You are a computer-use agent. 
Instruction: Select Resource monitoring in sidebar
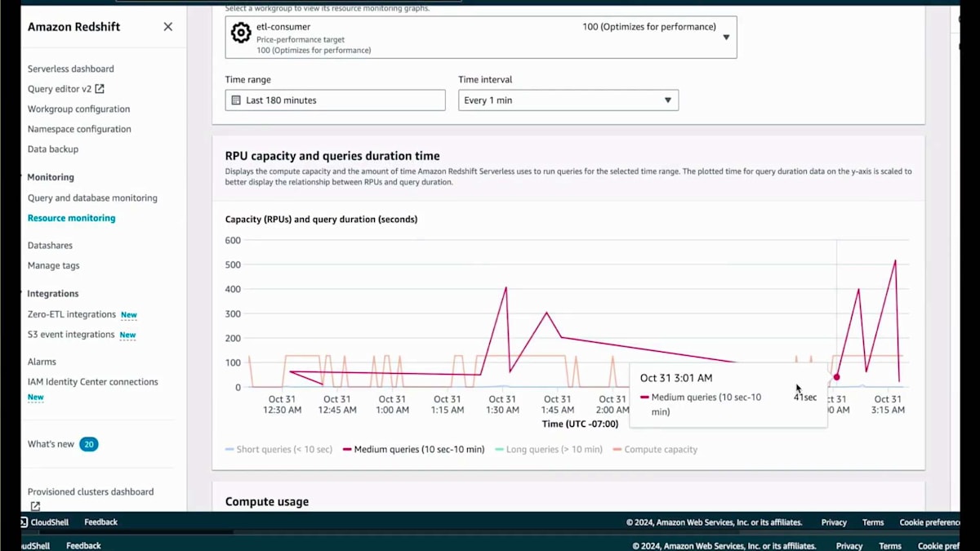[x=72, y=218]
